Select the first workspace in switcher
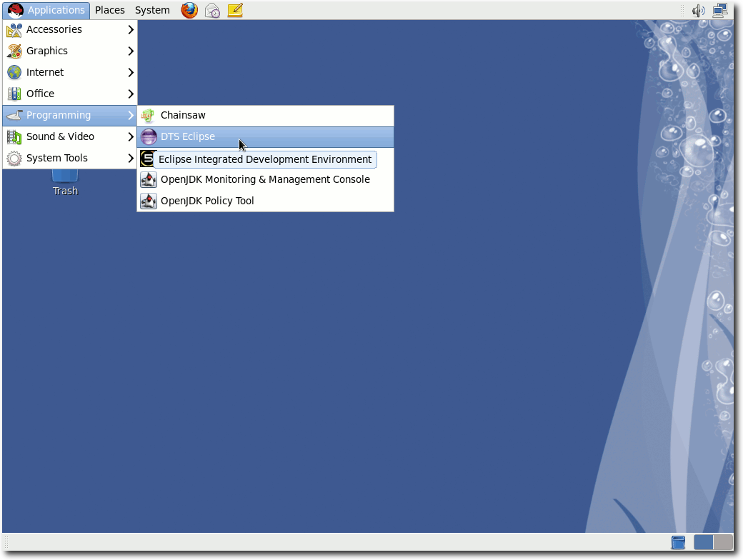 (703, 542)
